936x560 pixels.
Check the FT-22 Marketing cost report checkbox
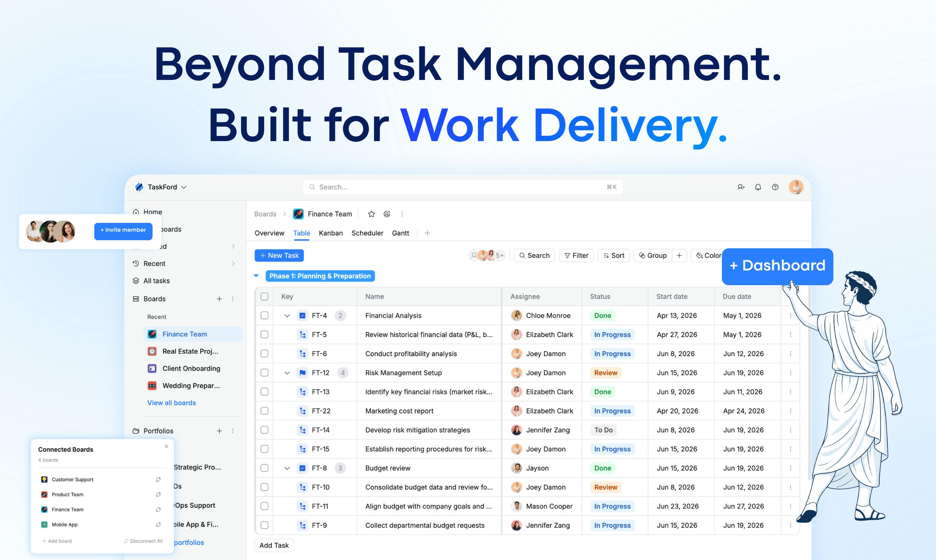pos(265,411)
